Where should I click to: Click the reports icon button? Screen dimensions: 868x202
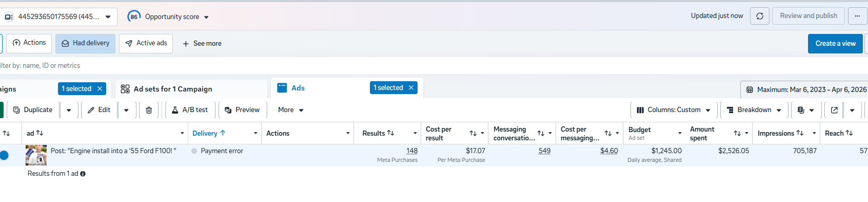click(805, 110)
